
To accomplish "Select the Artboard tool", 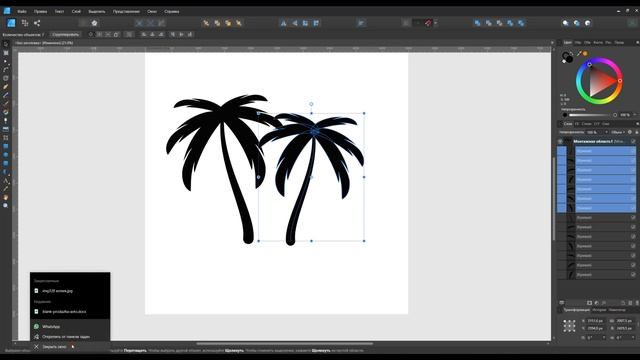I will pos(6,53).
